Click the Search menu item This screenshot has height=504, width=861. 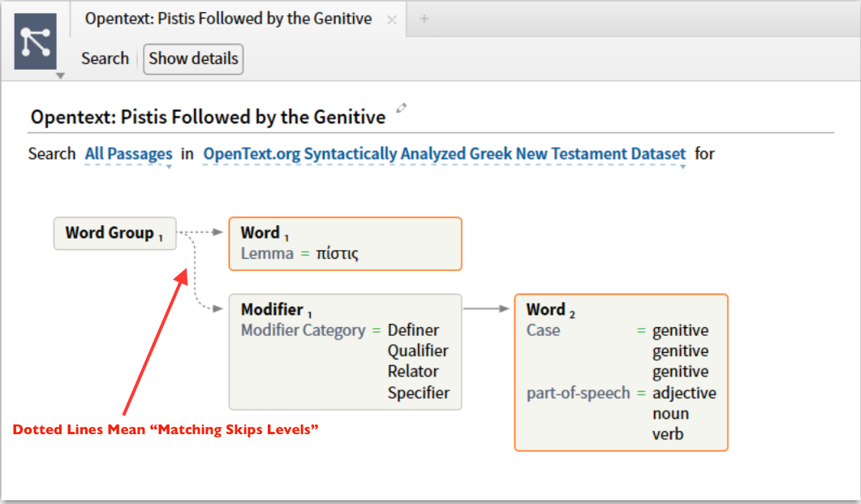click(105, 58)
